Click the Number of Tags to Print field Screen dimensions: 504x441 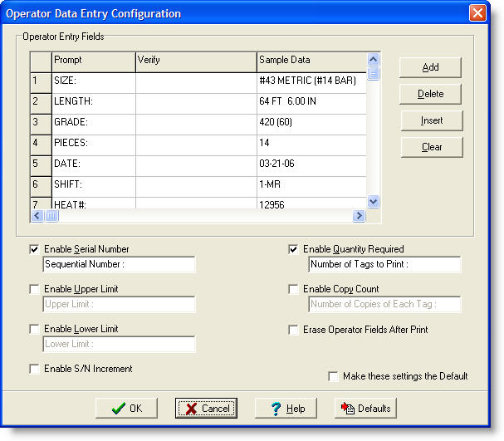point(384,264)
